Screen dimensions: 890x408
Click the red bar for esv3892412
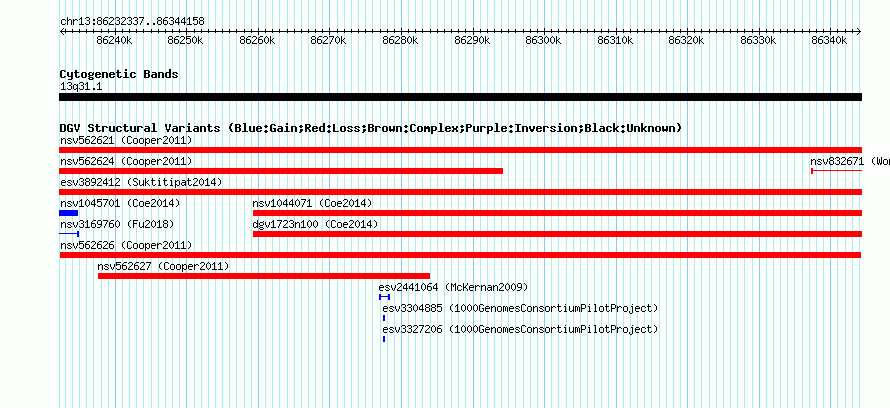click(460, 192)
